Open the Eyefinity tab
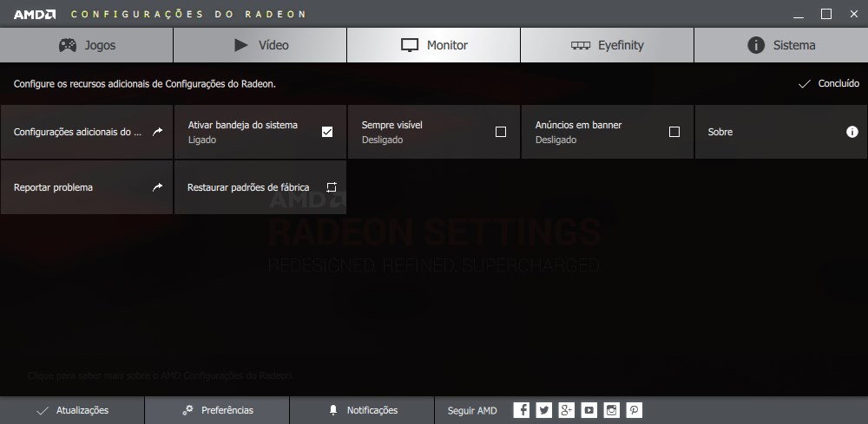The image size is (868, 424). [608, 45]
